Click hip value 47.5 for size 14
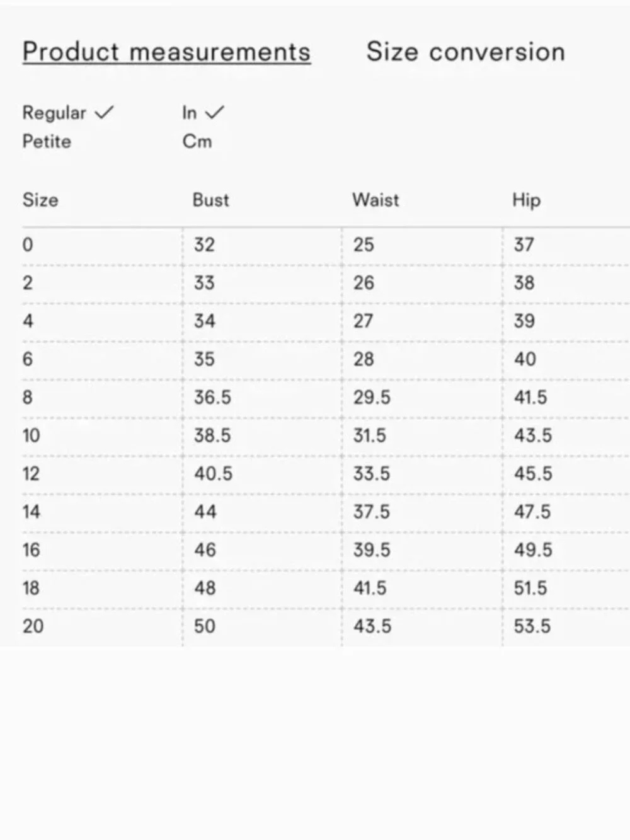This screenshot has height=840, width=630. click(532, 512)
